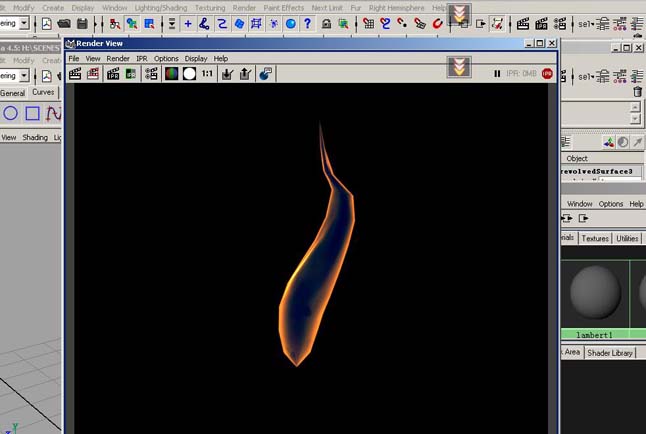Image resolution: width=646 pixels, height=434 pixels.
Task: Open the Shader Library tab
Action: click(610, 353)
